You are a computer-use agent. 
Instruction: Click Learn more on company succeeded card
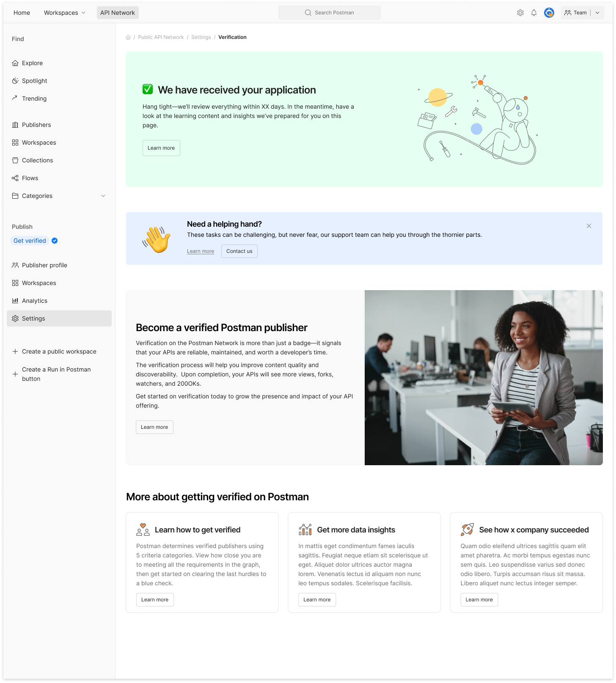pyautogui.click(x=479, y=600)
